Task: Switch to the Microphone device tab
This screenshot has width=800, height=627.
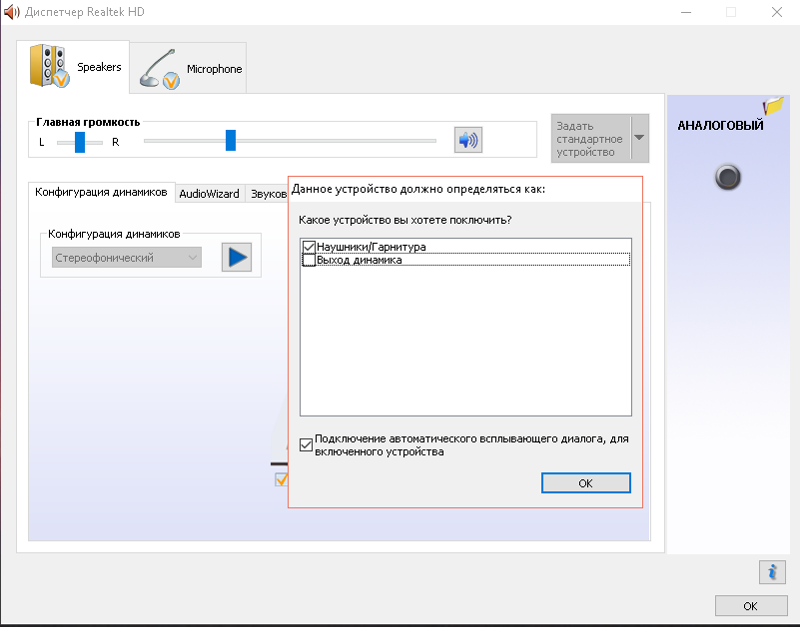Action: pyautogui.click(x=188, y=68)
